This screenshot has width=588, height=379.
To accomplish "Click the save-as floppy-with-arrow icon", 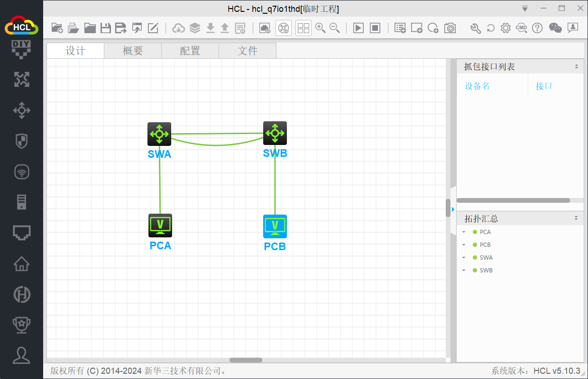I will 121,28.
